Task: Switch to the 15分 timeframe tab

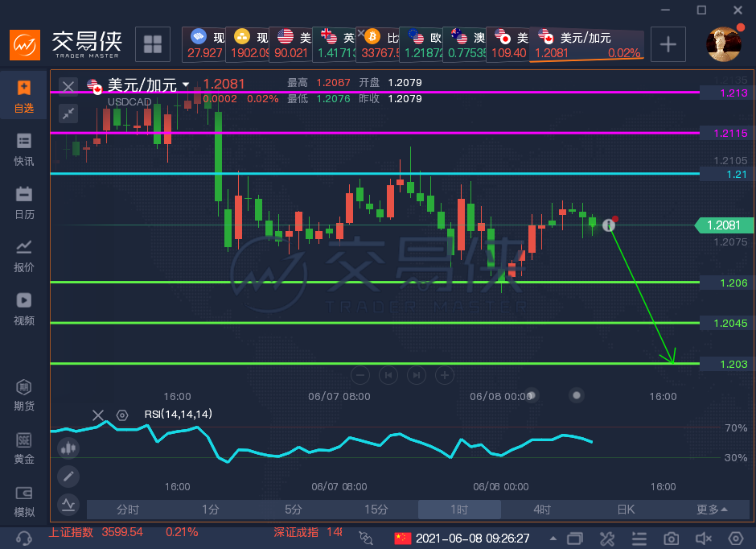Action: 376,510
